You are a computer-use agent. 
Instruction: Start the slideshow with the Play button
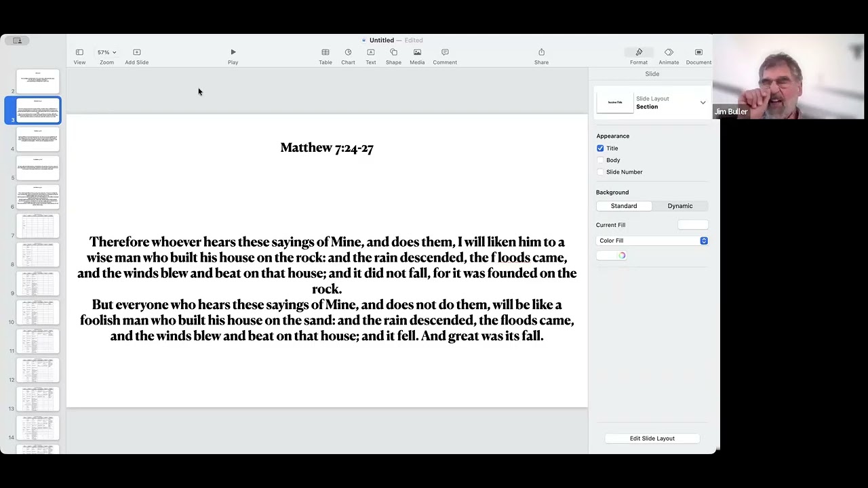[233, 52]
